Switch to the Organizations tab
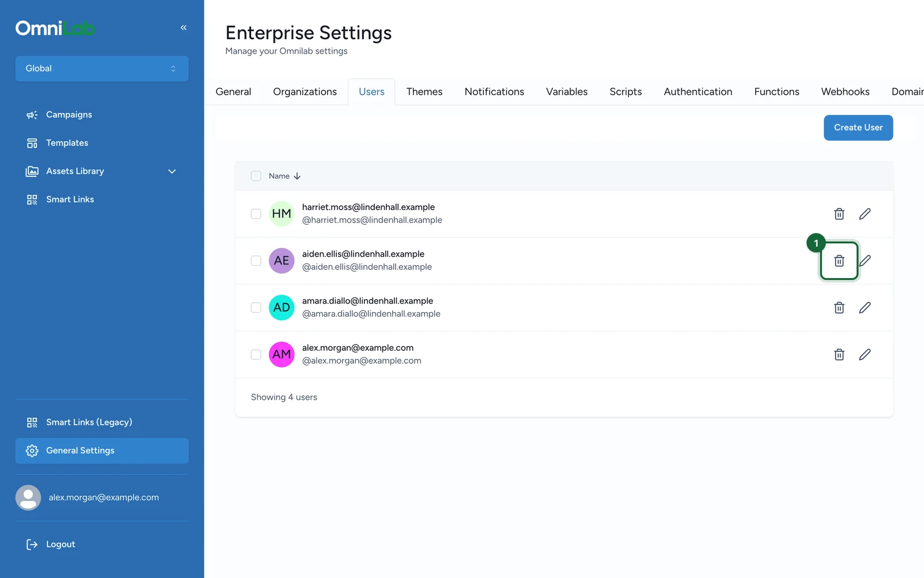Image resolution: width=924 pixels, height=578 pixels. [x=305, y=92]
